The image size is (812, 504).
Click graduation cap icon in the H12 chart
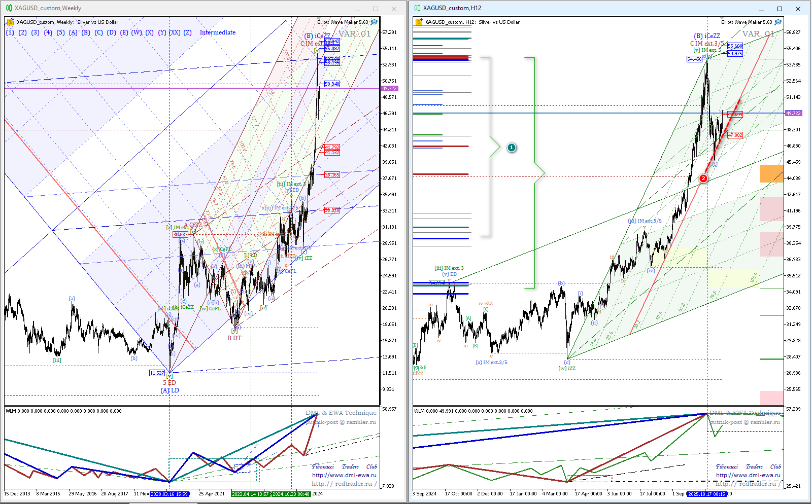click(778, 22)
